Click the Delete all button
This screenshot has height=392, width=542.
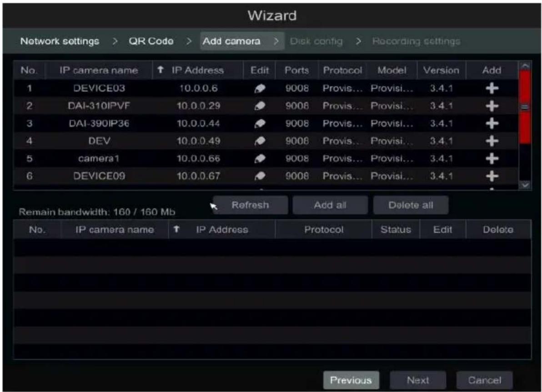pyautogui.click(x=411, y=205)
